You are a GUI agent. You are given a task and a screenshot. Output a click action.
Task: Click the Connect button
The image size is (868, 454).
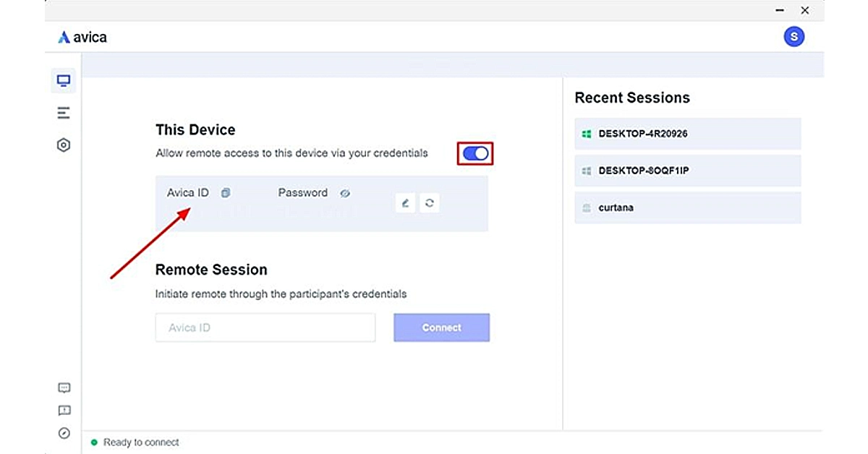coord(441,327)
